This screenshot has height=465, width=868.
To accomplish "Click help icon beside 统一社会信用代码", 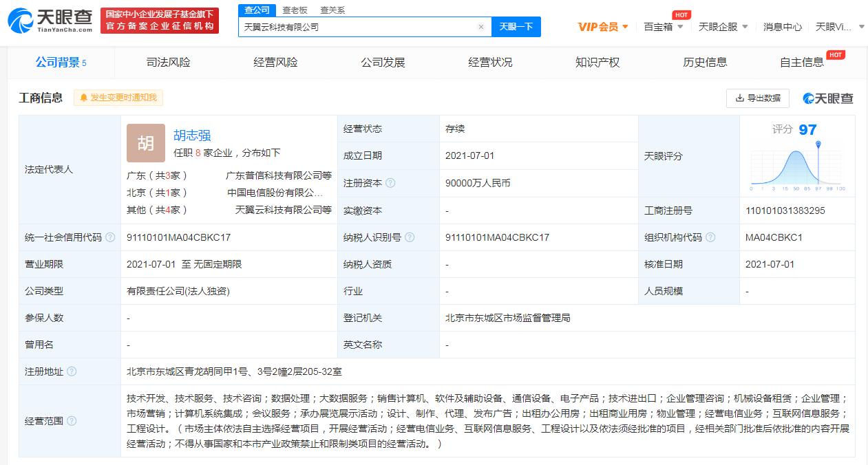I will point(110,237).
